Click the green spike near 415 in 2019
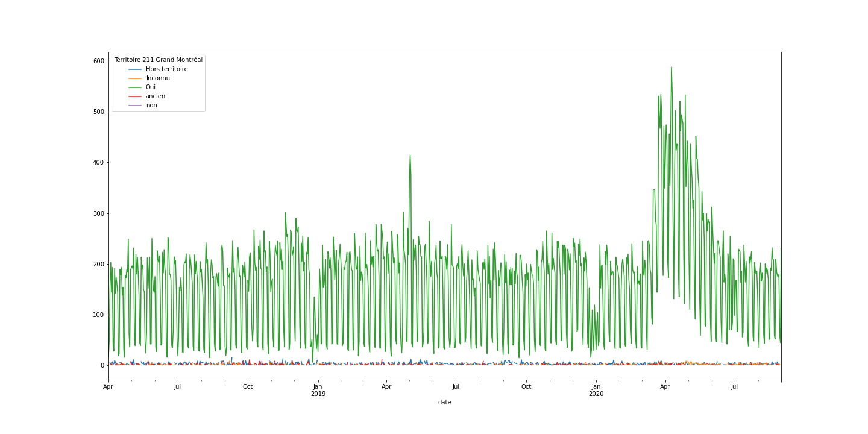 pyautogui.click(x=410, y=156)
